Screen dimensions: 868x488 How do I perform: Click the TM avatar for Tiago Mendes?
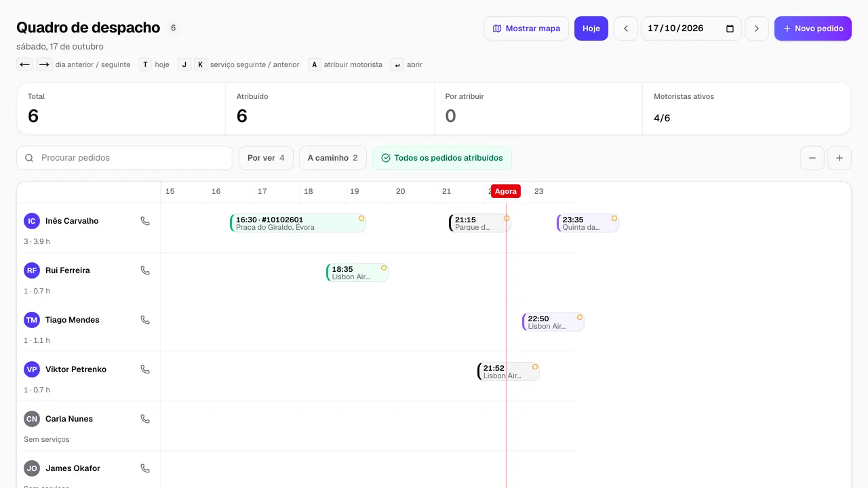(32, 320)
